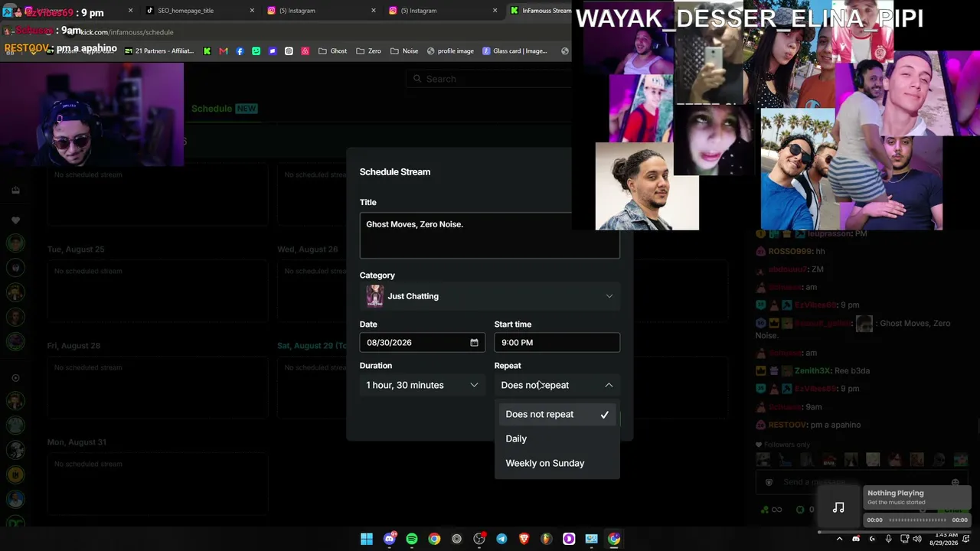Open the taskbar clock showing 8/29/2026
The image size is (980, 551).
click(943, 539)
